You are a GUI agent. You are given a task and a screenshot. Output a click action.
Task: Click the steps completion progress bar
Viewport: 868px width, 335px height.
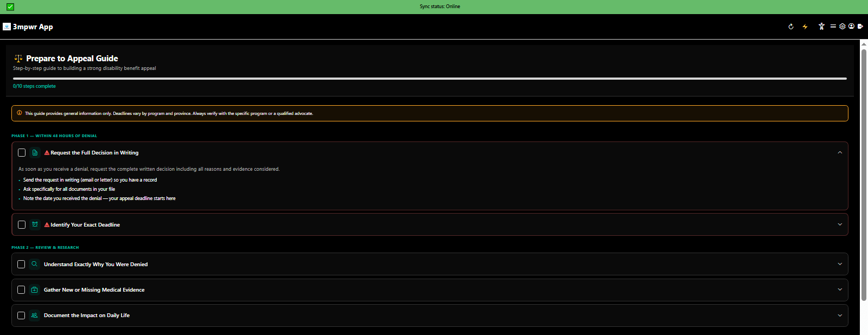pyautogui.click(x=430, y=79)
